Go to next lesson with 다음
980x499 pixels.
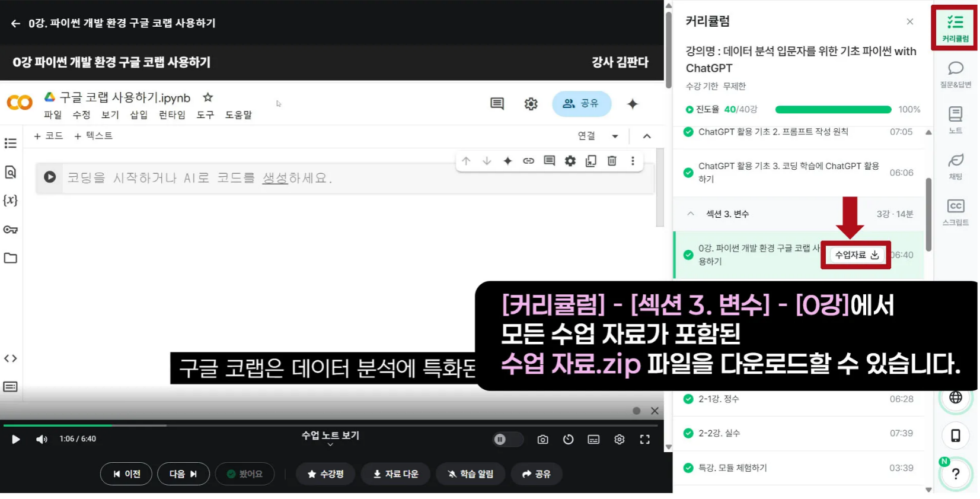[183, 474]
